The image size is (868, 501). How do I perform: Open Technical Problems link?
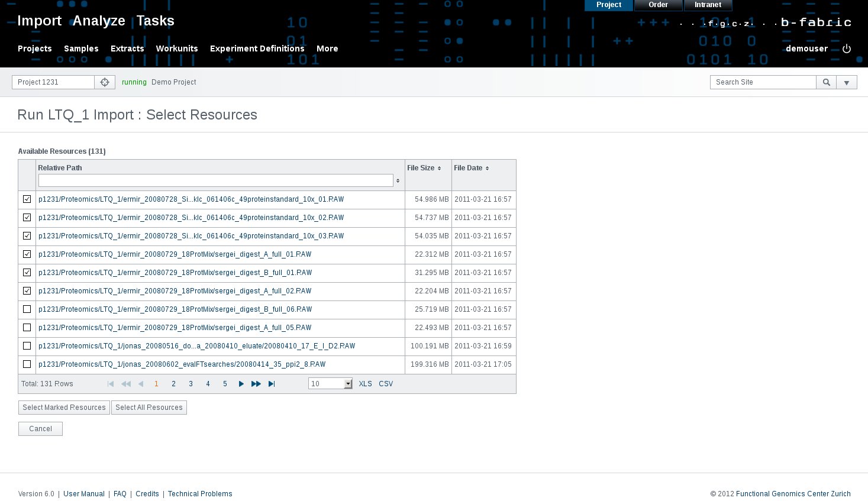point(200,494)
